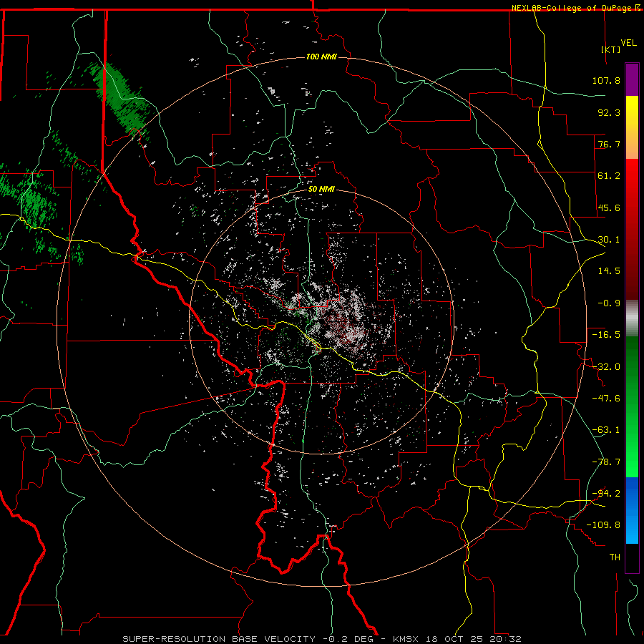Click the NEXLAB-College of DuPage credit text
The image size is (644, 644).
[572, 8]
